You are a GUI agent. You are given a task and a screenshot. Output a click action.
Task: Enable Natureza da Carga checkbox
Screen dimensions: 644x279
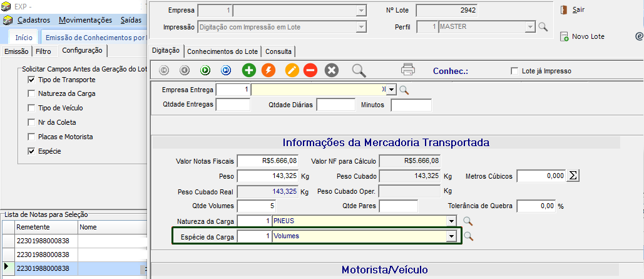point(31,93)
